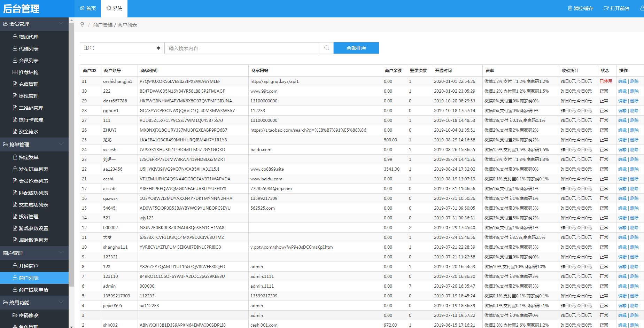Click 编辑 for merchant aa123456
The height and width of the screenshot is (328, 644).
coord(622,169)
